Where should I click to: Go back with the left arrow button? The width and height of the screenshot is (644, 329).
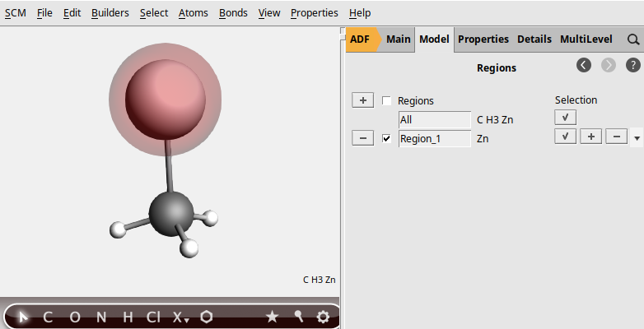tap(584, 66)
